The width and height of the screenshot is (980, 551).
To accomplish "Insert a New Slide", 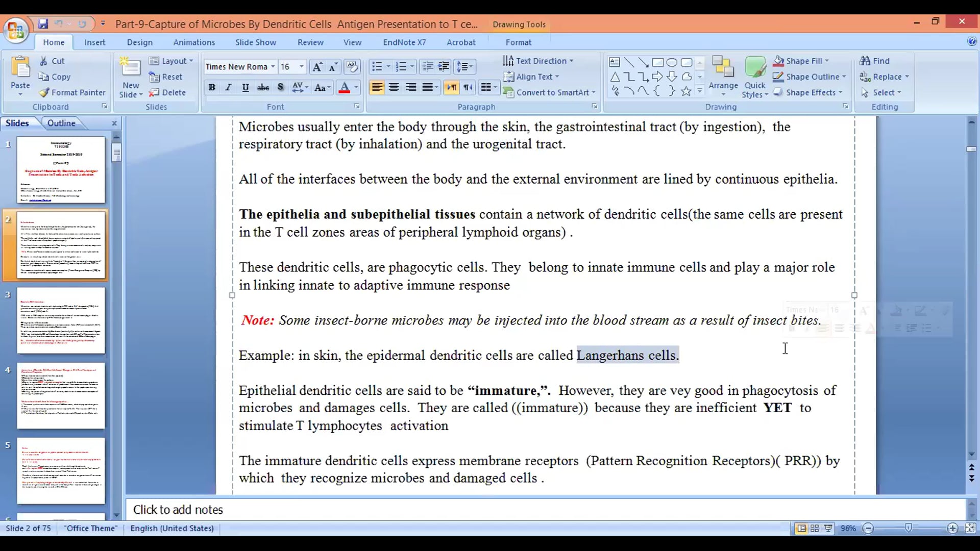I will [x=131, y=77].
